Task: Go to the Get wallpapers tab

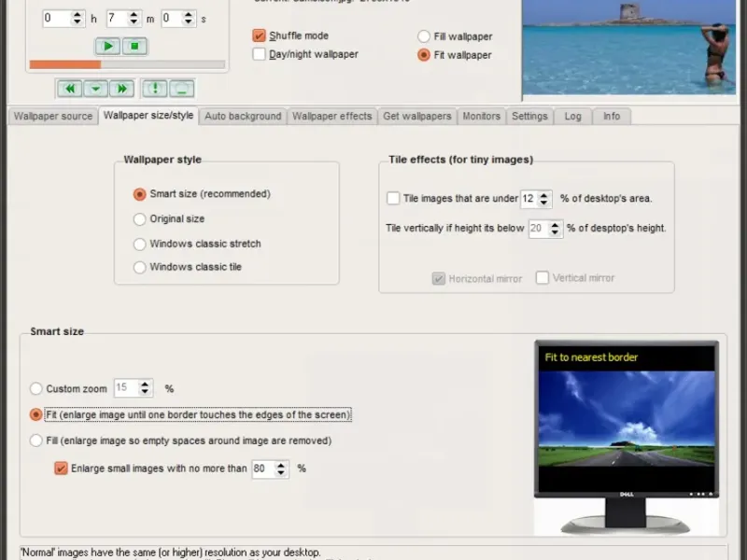Action: (416, 116)
